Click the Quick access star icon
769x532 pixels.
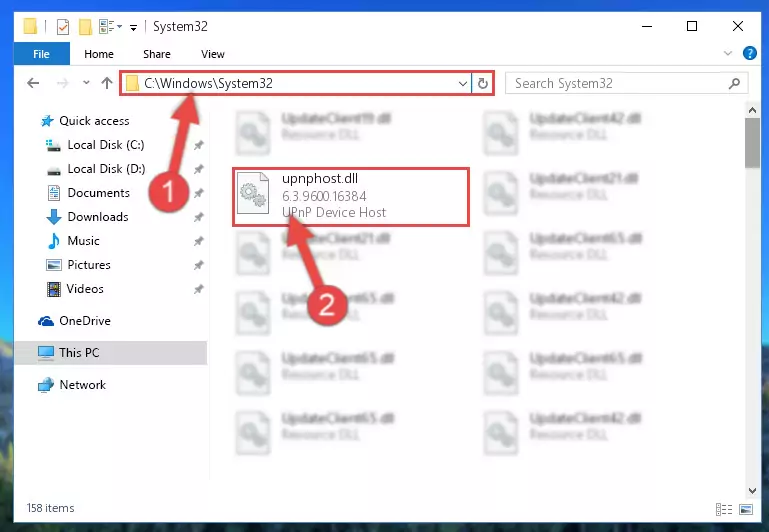pos(47,121)
